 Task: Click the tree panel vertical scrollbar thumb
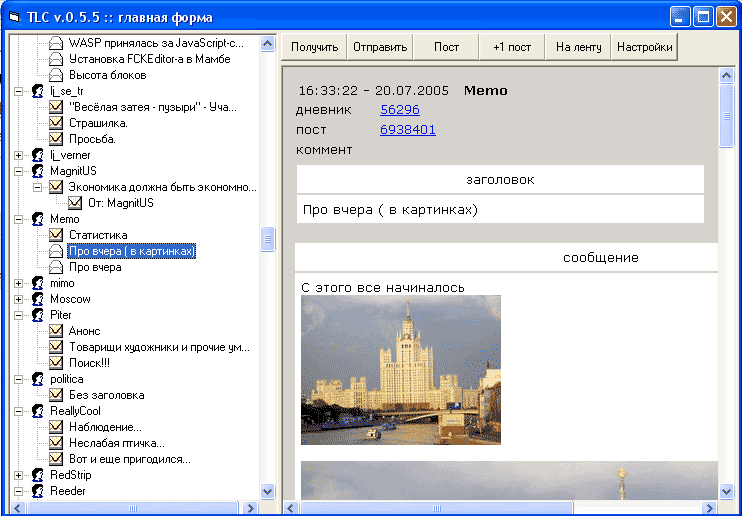click(267, 239)
